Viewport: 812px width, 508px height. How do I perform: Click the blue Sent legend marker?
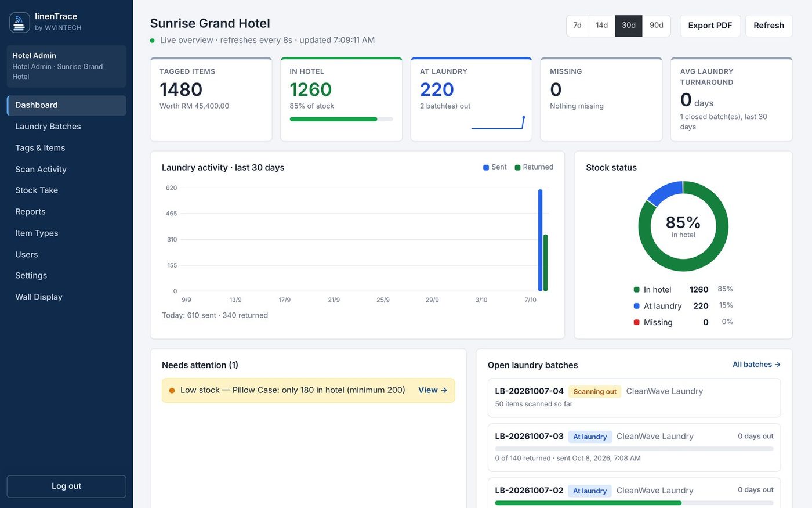pos(486,168)
